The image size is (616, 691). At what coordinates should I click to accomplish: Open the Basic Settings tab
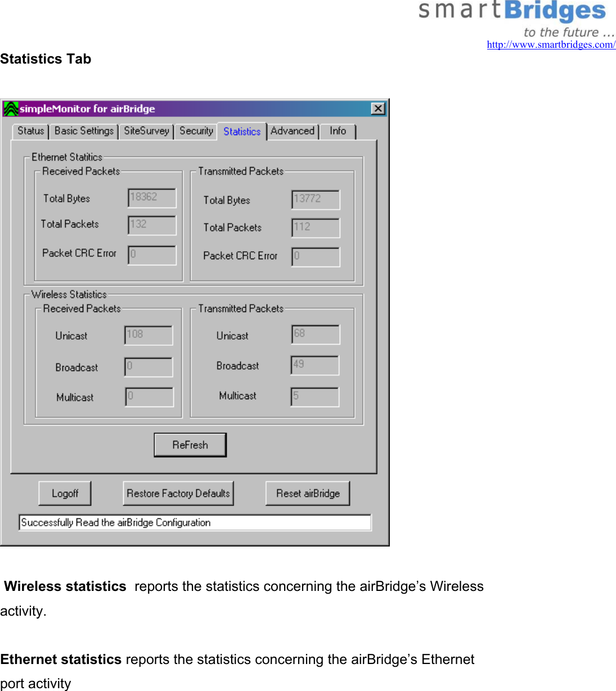coord(83,131)
